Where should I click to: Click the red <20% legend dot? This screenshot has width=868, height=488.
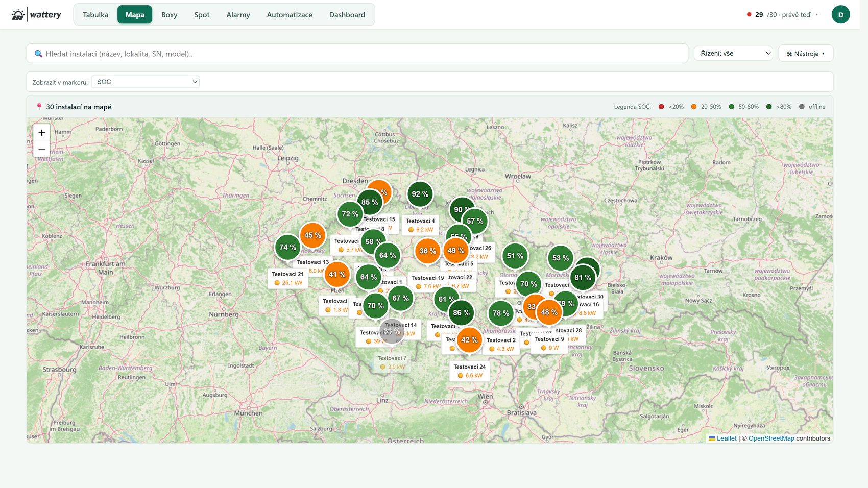point(661,107)
